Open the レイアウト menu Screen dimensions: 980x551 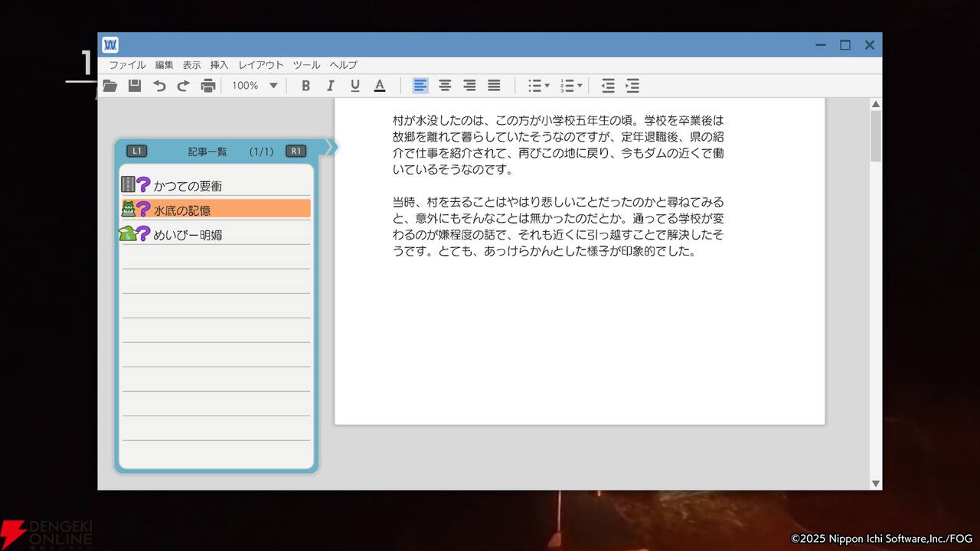click(x=260, y=65)
